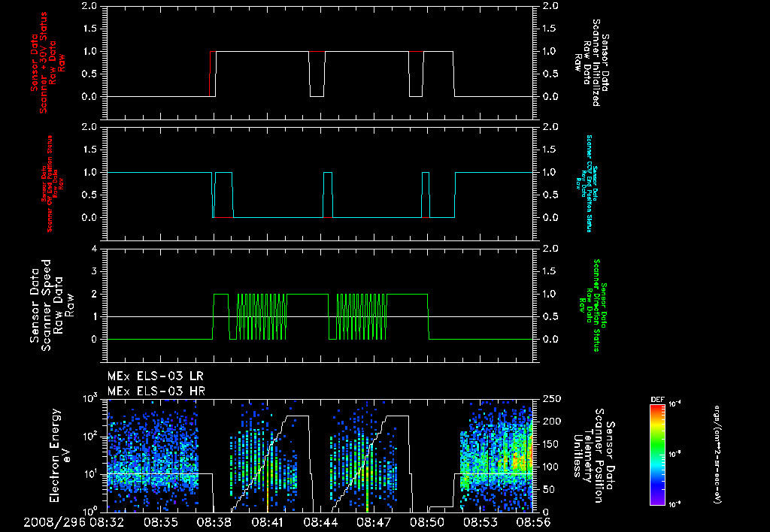Screen dimensions: 770x532
Task: Select the 'MEx ELS-03 LR' label
Action: [x=155, y=376]
